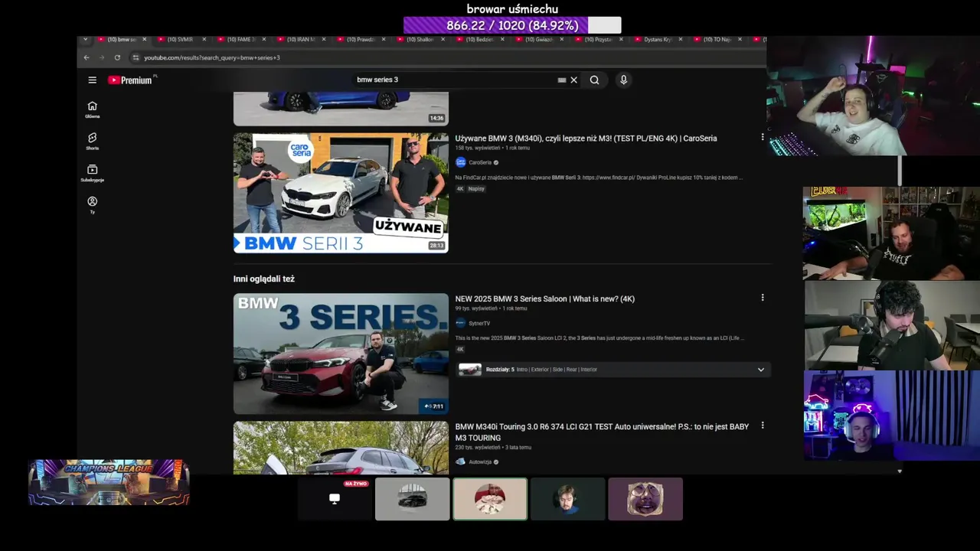
Task: Play the blue BMW thumbnail marked 14:36
Action: tap(341, 108)
